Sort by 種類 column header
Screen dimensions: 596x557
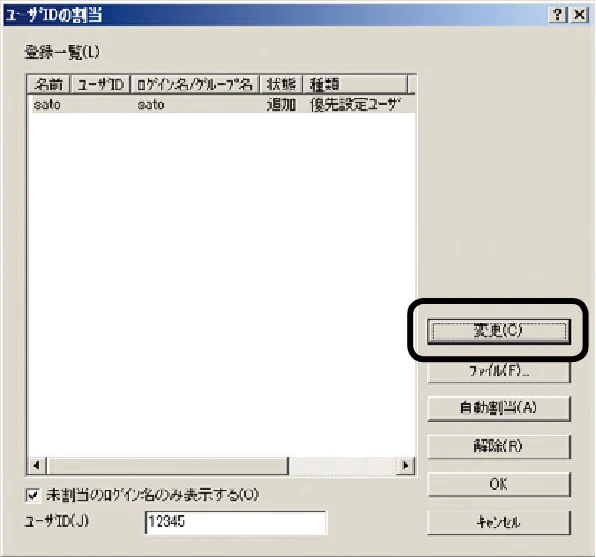pyautogui.click(x=355, y=84)
